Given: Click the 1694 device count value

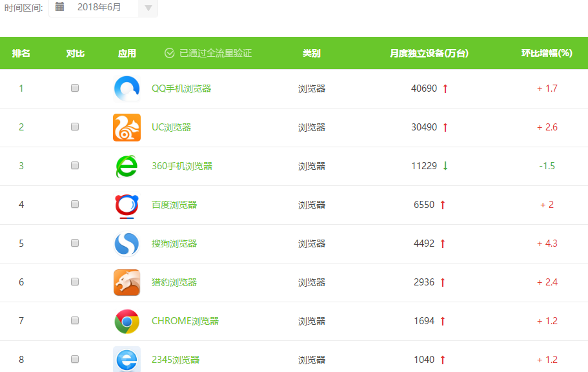Looking at the screenshot, I should coord(424,321).
